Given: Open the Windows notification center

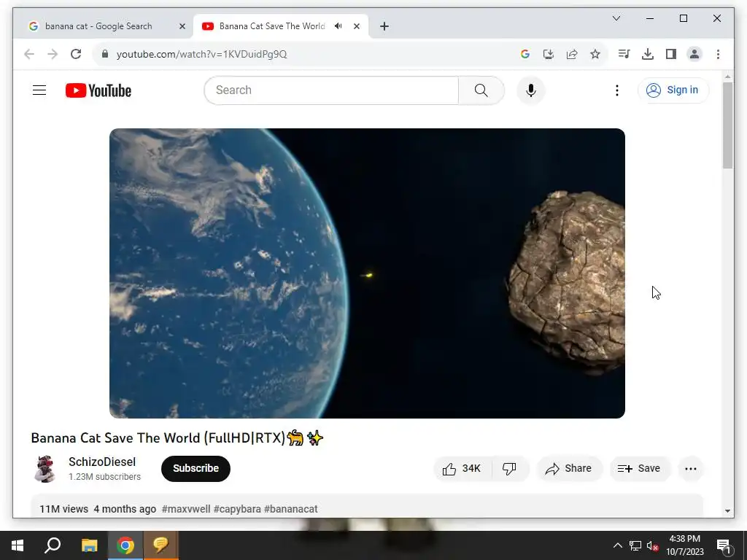Looking at the screenshot, I should pyautogui.click(x=724, y=545).
